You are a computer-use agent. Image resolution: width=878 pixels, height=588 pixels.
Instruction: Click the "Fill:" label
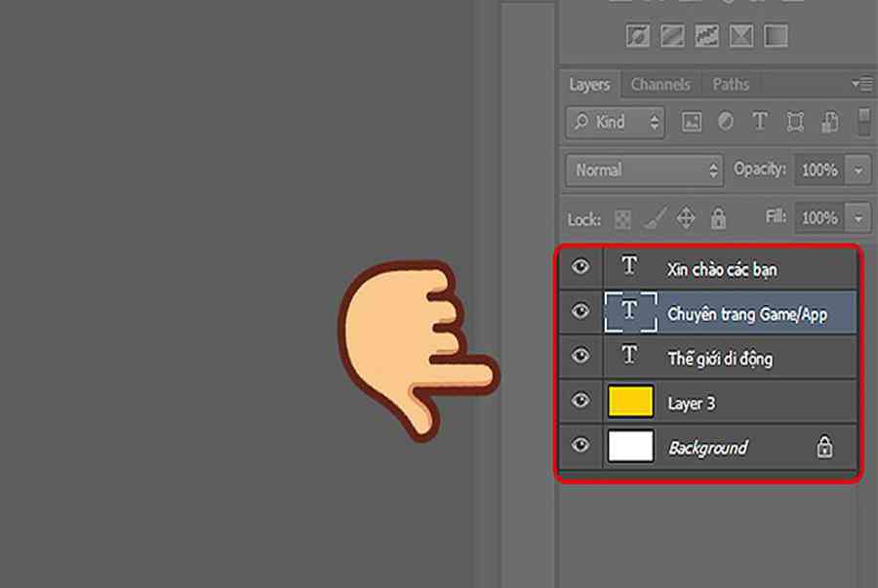[777, 216]
